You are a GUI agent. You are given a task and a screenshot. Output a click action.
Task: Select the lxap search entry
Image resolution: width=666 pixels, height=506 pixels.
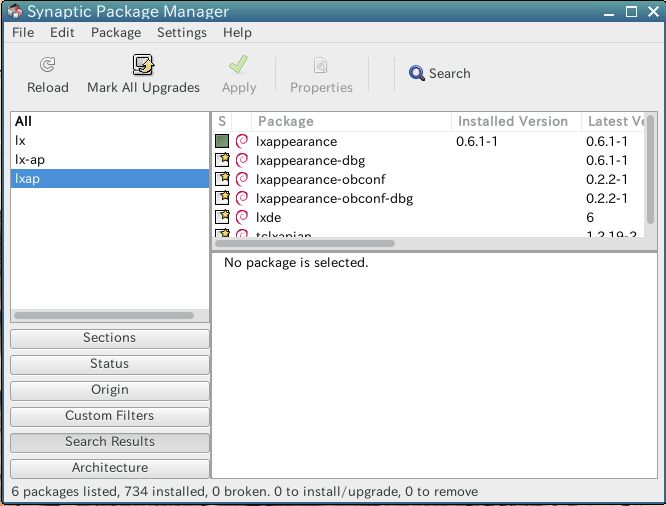click(x=110, y=178)
